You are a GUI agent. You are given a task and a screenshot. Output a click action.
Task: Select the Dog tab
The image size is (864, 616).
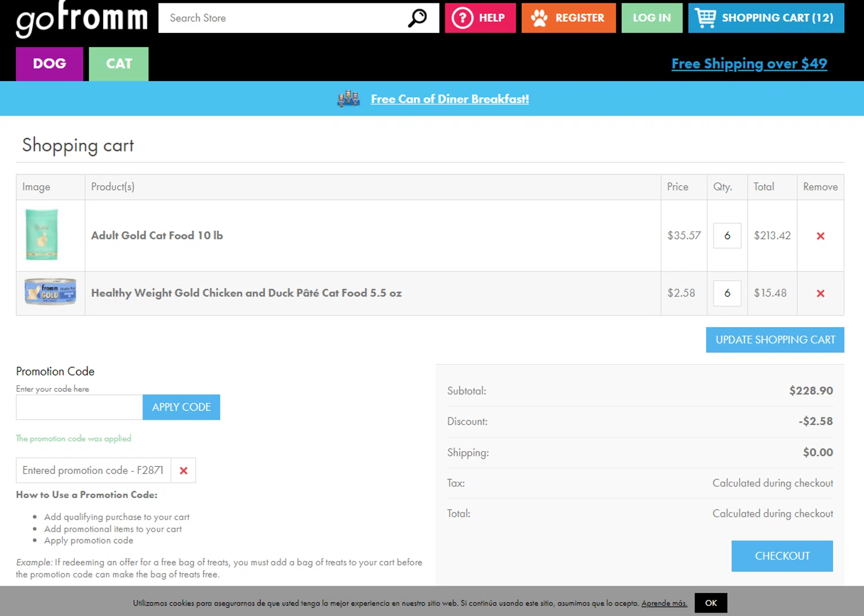pyautogui.click(x=50, y=64)
